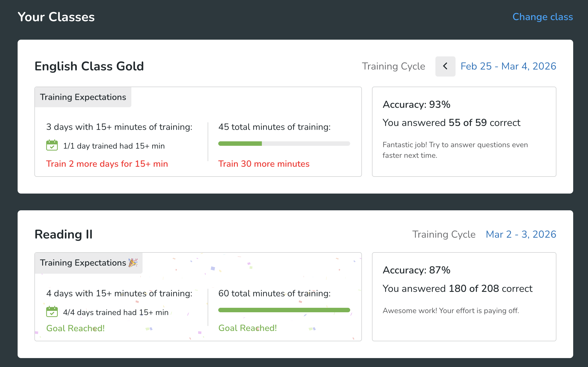Screen dimensions: 588x367
Task: Click calendar check icon in Reading II
Action: 52,312
